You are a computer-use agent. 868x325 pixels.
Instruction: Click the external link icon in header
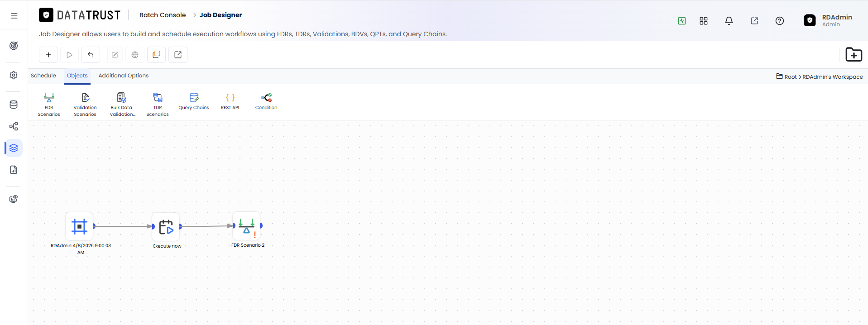754,21
